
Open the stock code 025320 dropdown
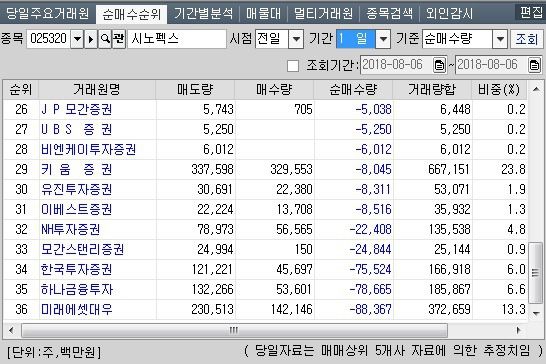pos(77,39)
